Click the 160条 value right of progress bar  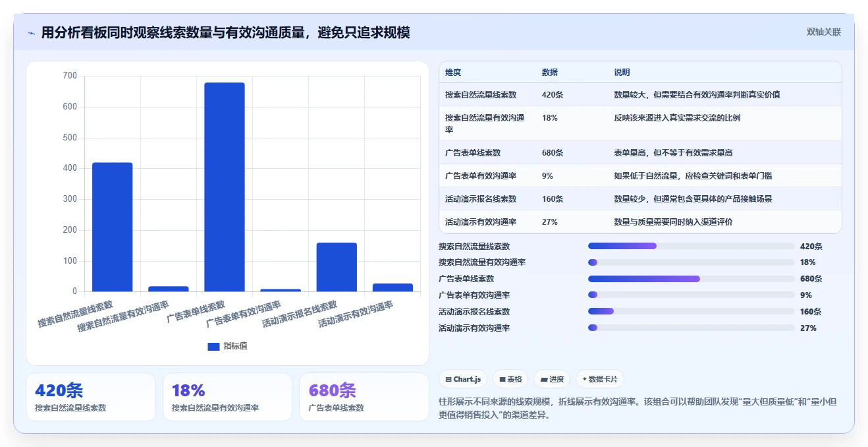pos(811,311)
